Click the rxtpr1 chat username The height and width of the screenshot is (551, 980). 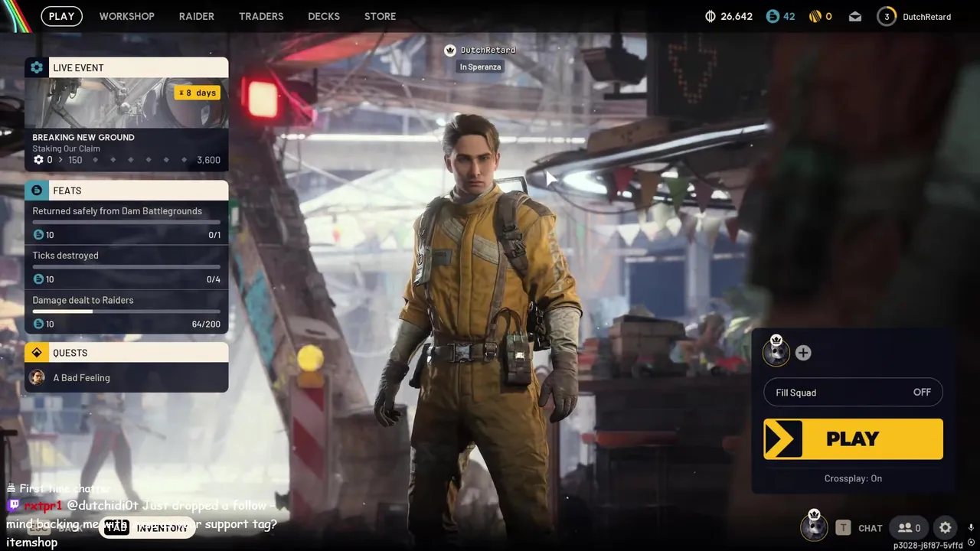point(43,506)
